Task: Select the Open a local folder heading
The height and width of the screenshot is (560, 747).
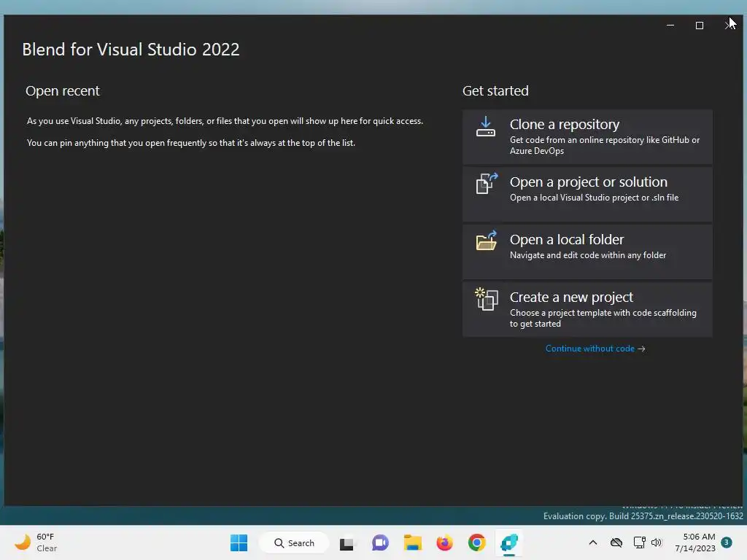Action: tap(566, 239)
